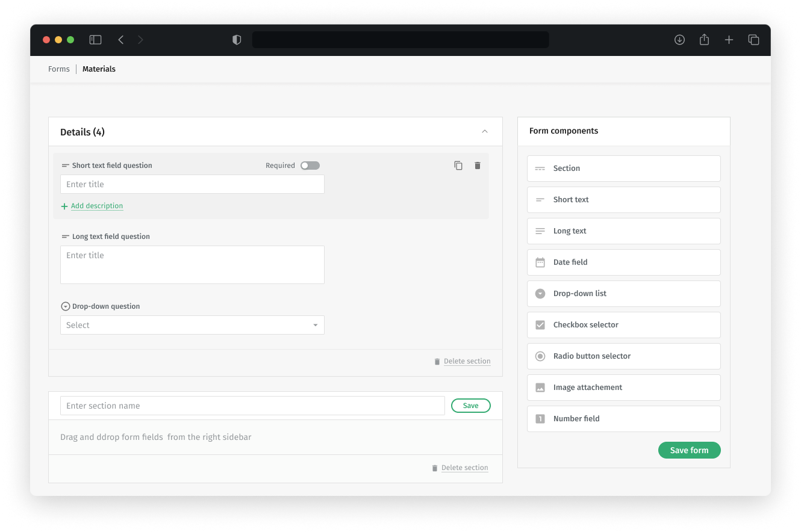Image resolution: width=801 pixels, height=532 pixels.
Task: Click Delete section link in Details section
Action: click(x=467, y=361)
